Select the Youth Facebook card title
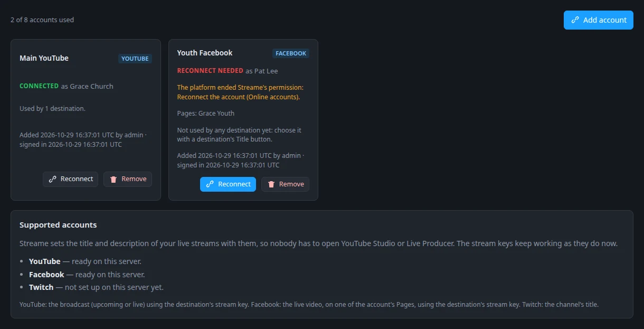The height and width of the screenshot is (329, 644). pos(205,53)
